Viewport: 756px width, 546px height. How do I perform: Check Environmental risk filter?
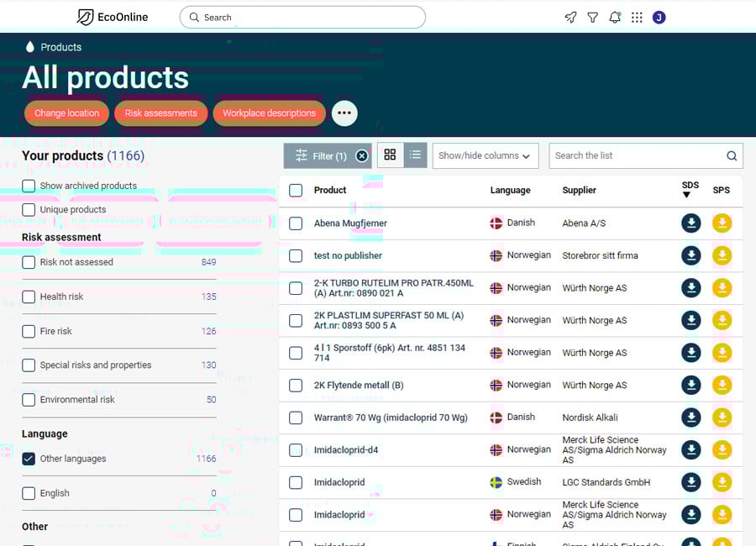(x=29, y=400)
